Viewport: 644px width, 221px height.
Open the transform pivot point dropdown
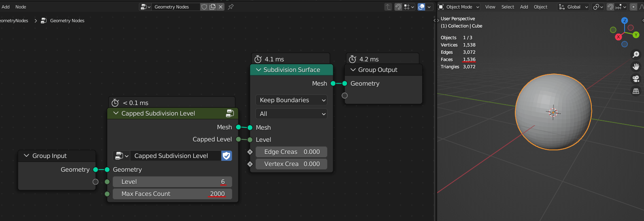click(x=598, y=7)
